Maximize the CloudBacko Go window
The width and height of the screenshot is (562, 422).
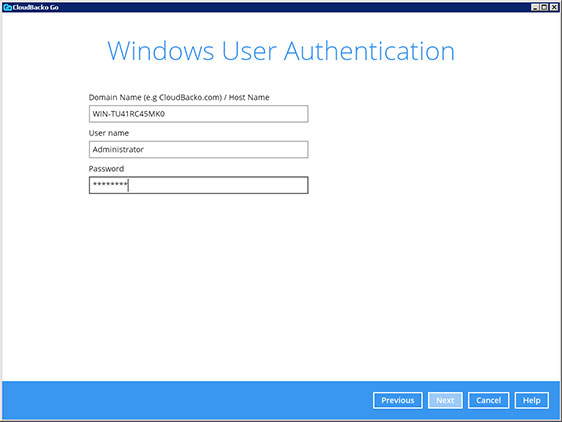tap(544, 7)
